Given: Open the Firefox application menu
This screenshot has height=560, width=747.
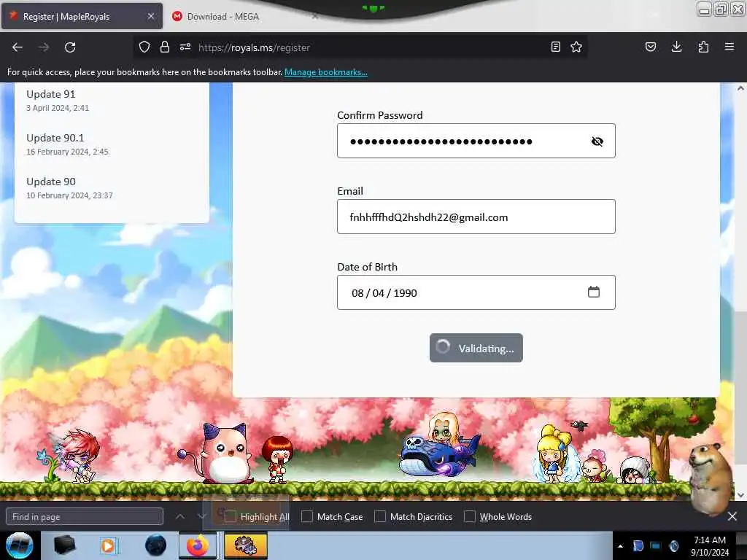Looking at the screenshot, I should pos(729,47).
